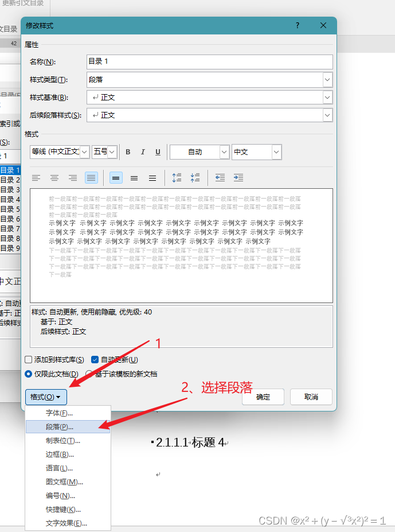Choose 边框 from format menu
The height and width of the screenshot is (532, 395).
(x=68, y=455)
